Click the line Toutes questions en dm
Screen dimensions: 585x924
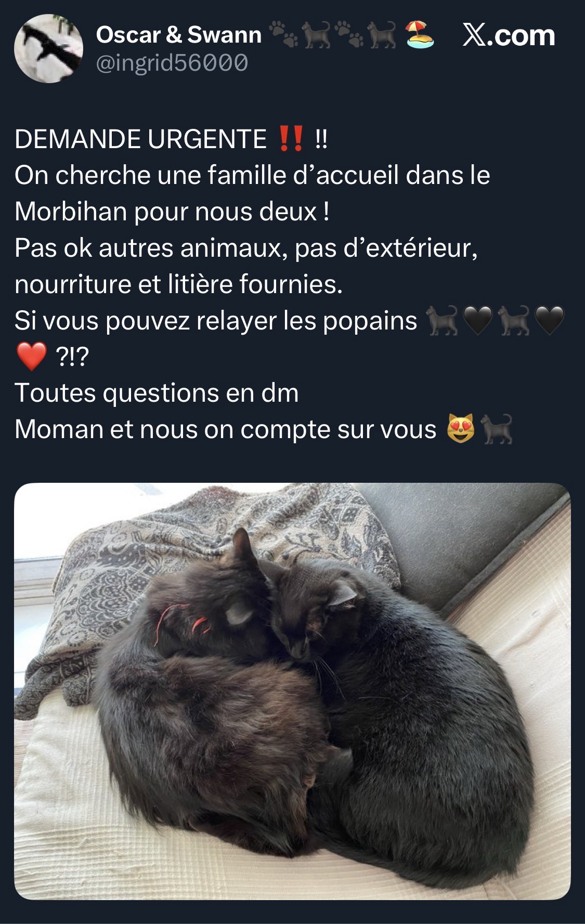pos(157,393)
